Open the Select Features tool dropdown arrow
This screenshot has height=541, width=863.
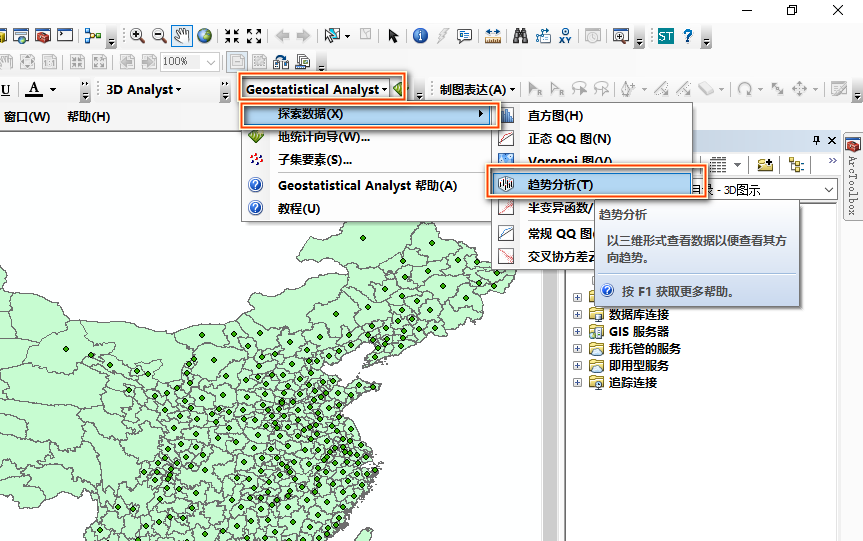click(347, 37)
